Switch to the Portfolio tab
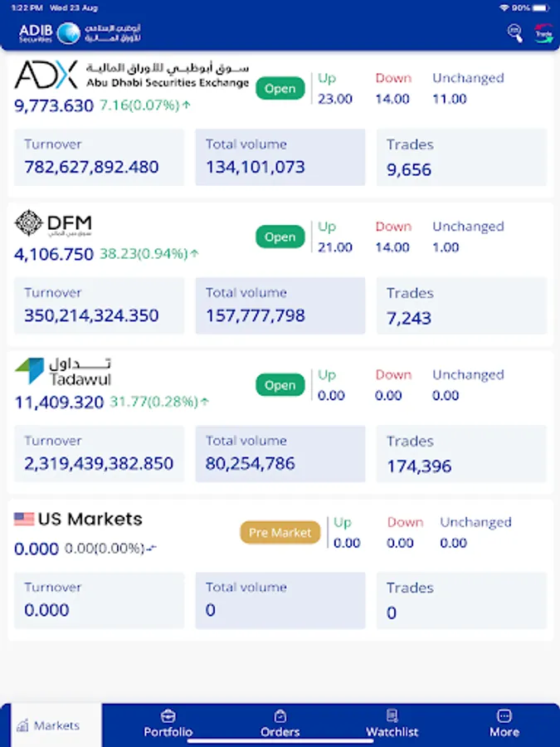The width and height of the screenshot is (560, 747). [167, 722]
